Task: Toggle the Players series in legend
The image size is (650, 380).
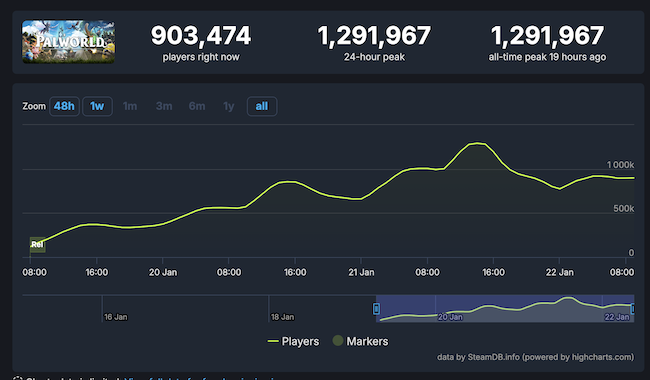Action: tap(293, 341)
